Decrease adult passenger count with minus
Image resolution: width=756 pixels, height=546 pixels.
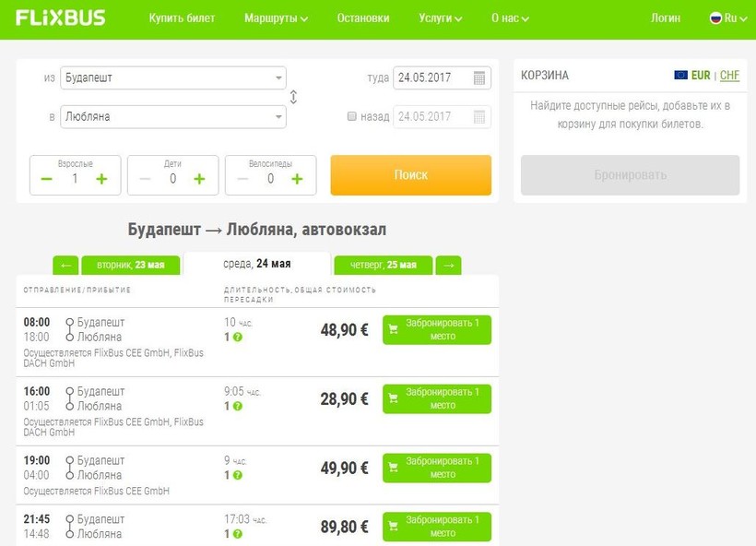(x=47, y=179)
